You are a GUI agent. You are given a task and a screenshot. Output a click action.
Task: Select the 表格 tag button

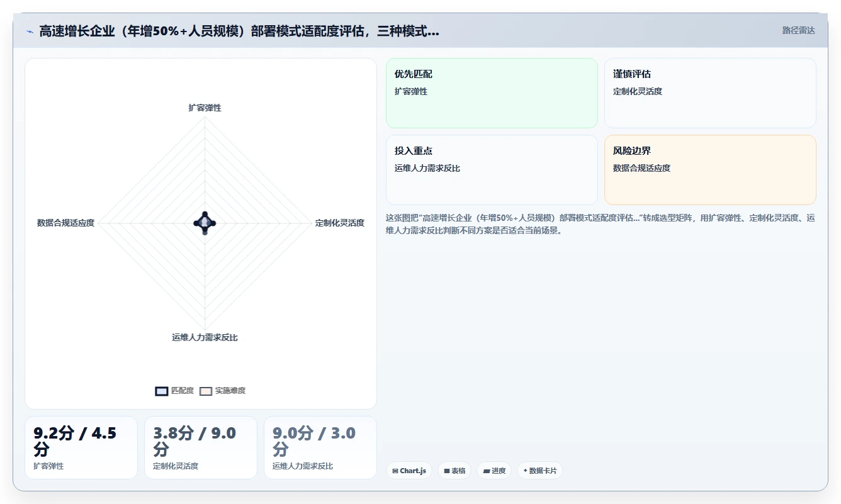click(454, 471)
